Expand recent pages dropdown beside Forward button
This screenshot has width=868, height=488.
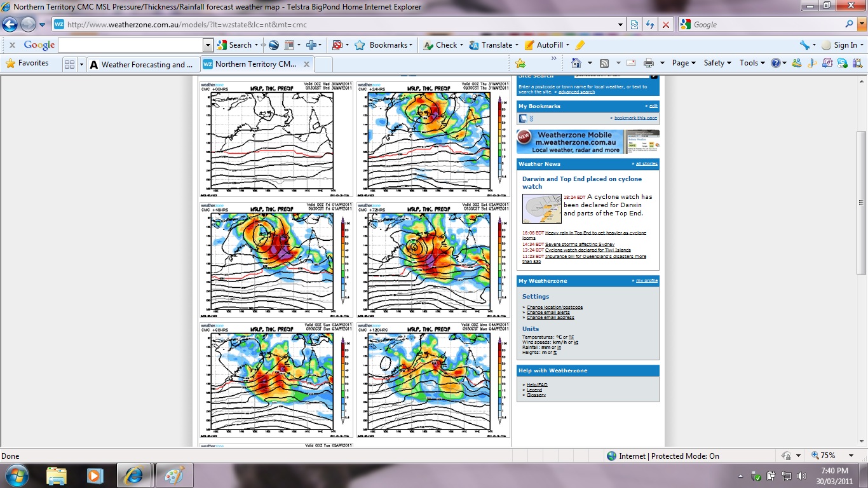point(42,25)
